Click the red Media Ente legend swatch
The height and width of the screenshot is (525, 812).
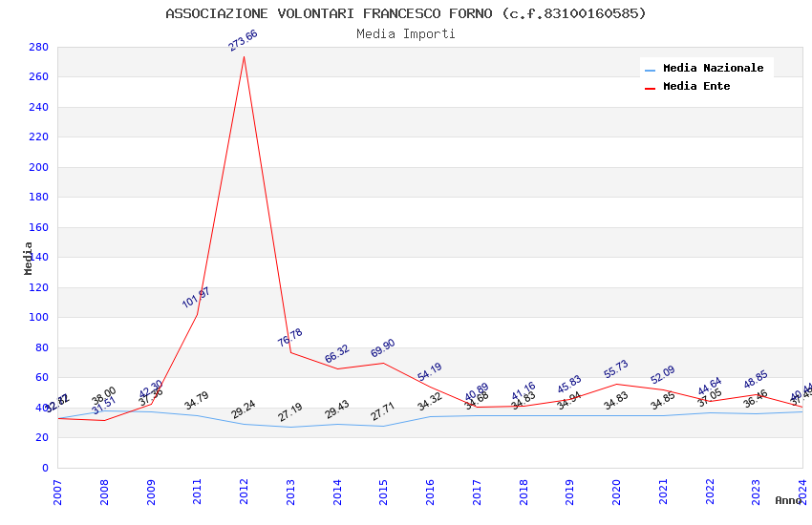click(x=650, y=88)
